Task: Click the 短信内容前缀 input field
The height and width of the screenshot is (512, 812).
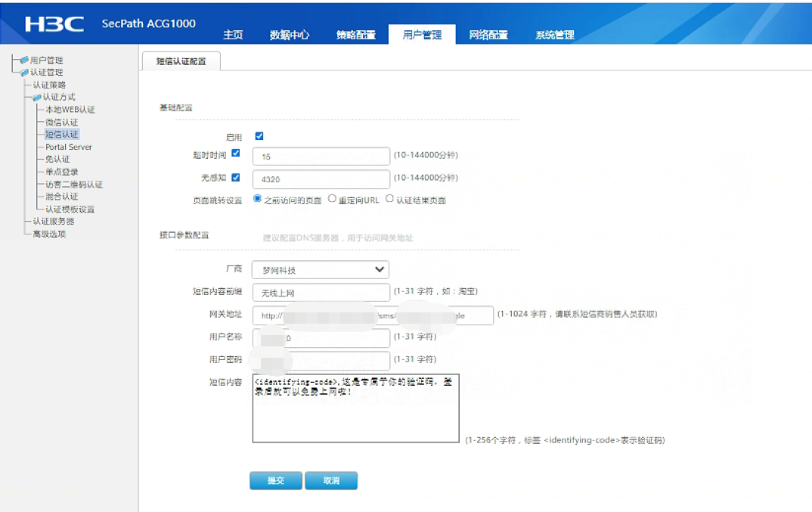Action: [x=321, y=292]
